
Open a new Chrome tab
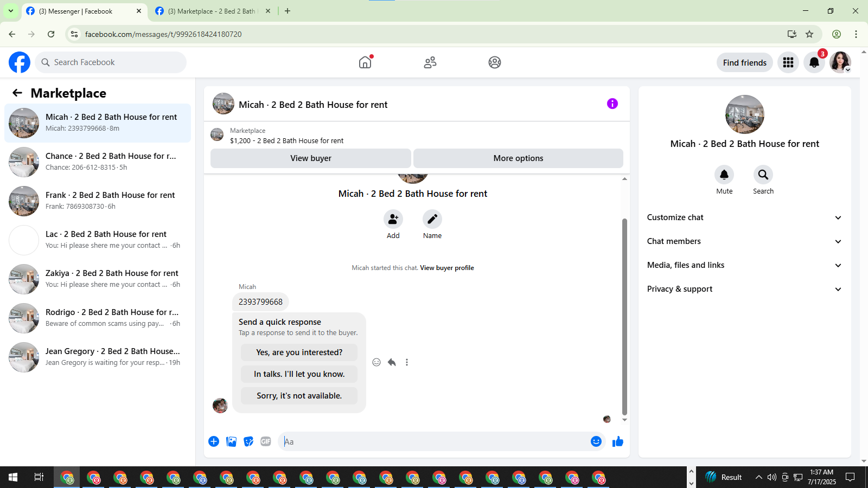pos(288,11)
